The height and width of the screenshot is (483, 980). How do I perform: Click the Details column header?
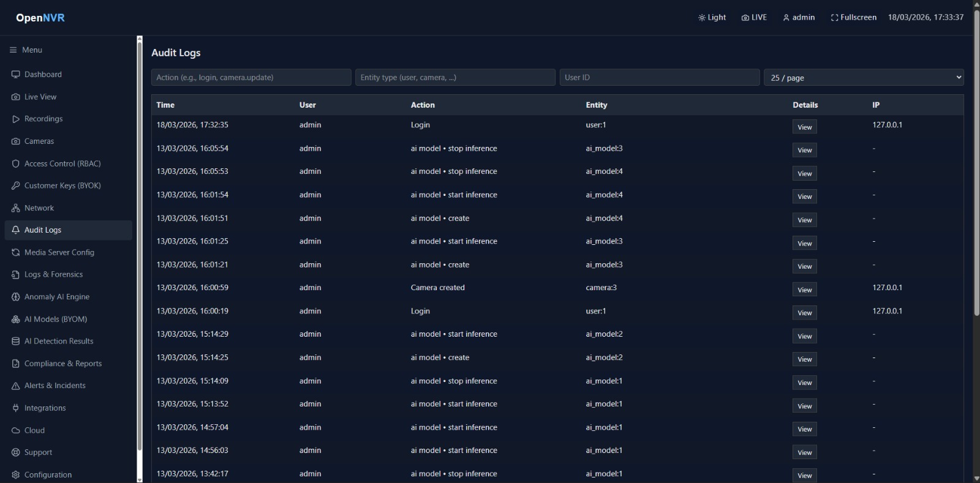(805, 105)
